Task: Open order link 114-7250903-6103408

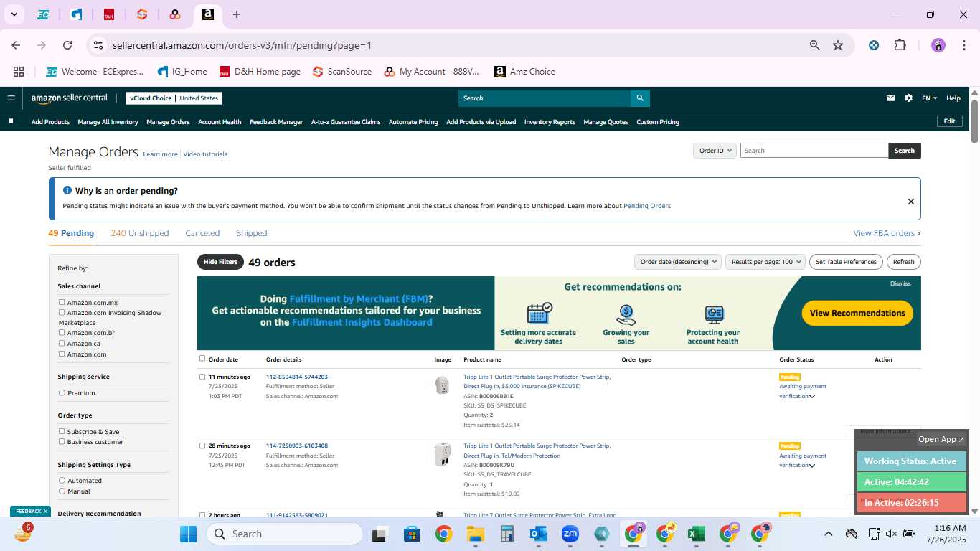Action: pyautogui.click(x=297, y=446)
